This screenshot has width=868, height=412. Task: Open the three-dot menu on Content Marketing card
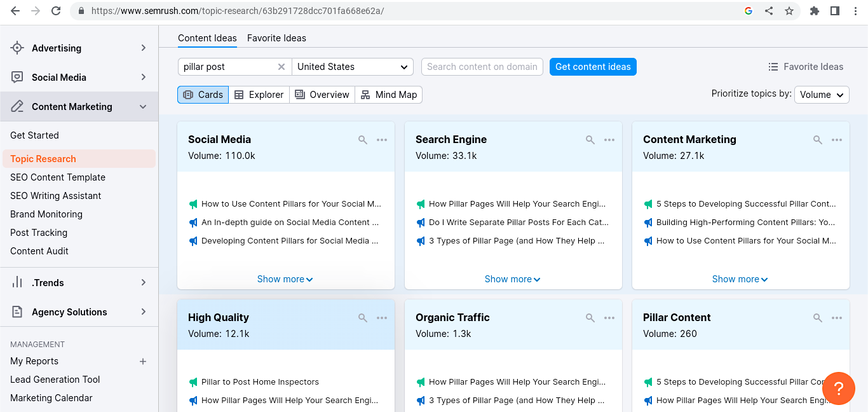click(x=837, y=139)
